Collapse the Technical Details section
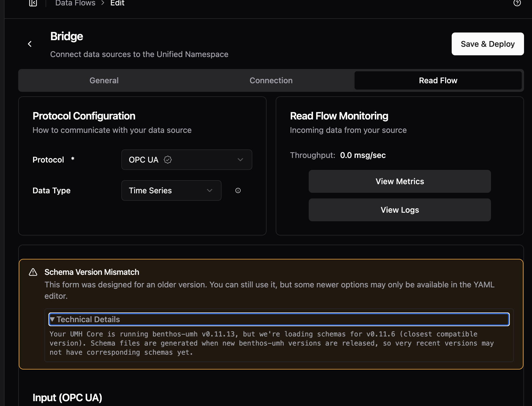Image resolution: width=532 pixels, height=406 pixels. [x=279, y=319]
